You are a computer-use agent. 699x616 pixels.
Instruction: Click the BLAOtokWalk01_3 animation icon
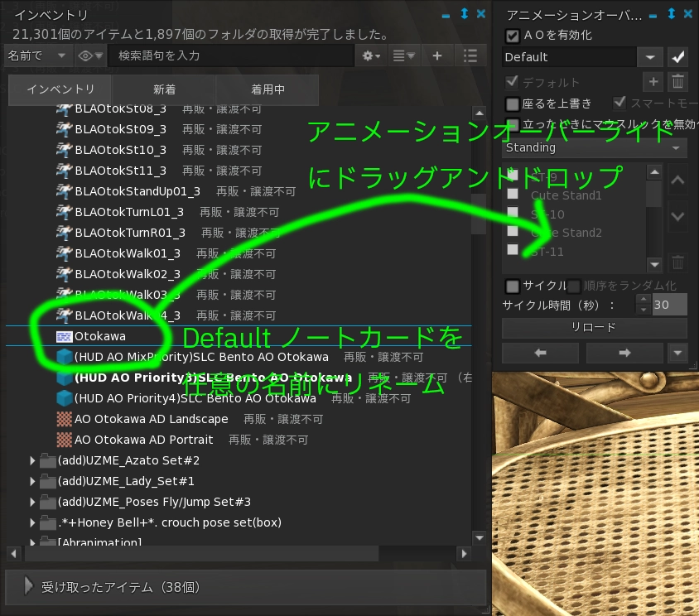point(65,253)
